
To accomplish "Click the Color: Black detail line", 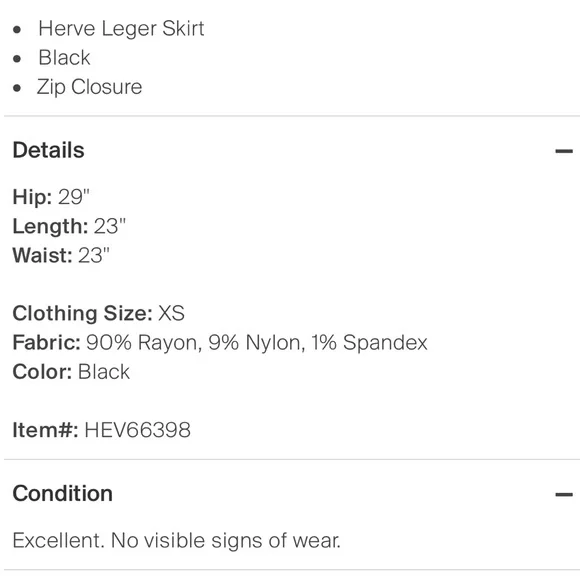I will point(71,372).
